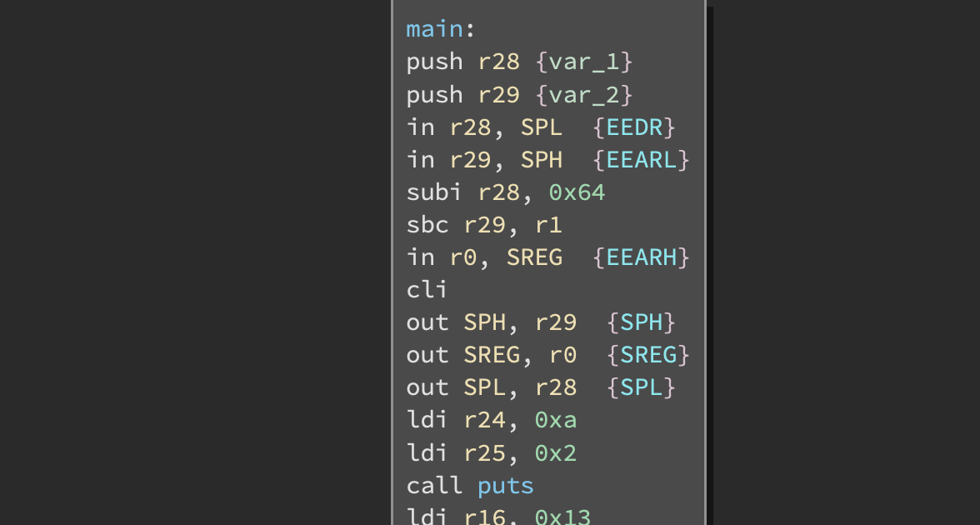Select the var_2 stack variable
The height and width of the screenshot is (525, 980).
[x=584, y=94]
